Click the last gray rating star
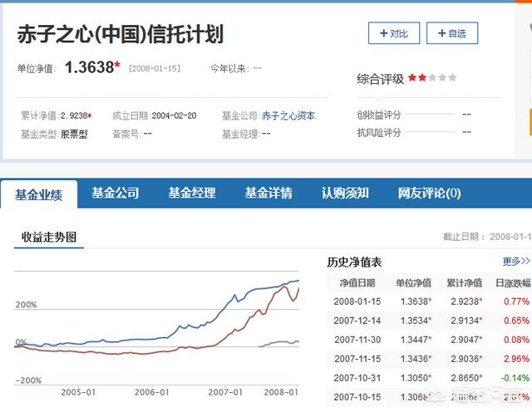The height and width of the screenshot is (412, 532). [452, 78]
